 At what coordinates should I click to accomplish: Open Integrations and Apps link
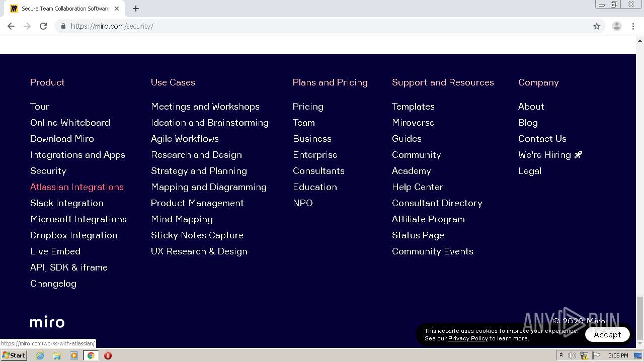tap(77, 155)
